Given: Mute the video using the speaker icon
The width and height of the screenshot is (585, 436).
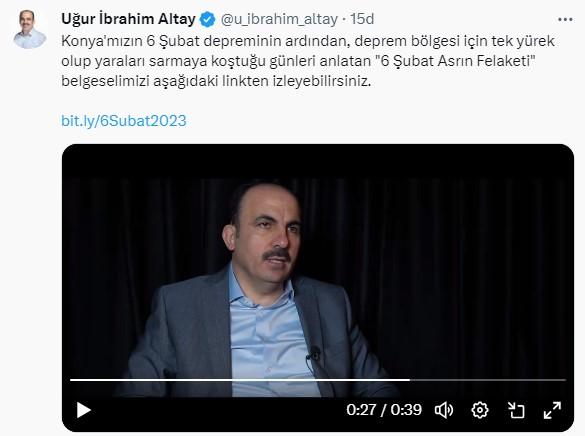Looking at the screenshot, I should 444,410.
